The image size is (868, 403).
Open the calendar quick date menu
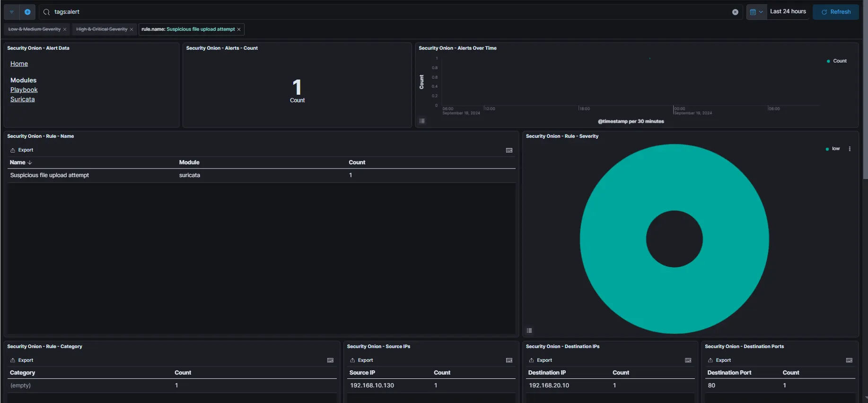click(756, 12)
